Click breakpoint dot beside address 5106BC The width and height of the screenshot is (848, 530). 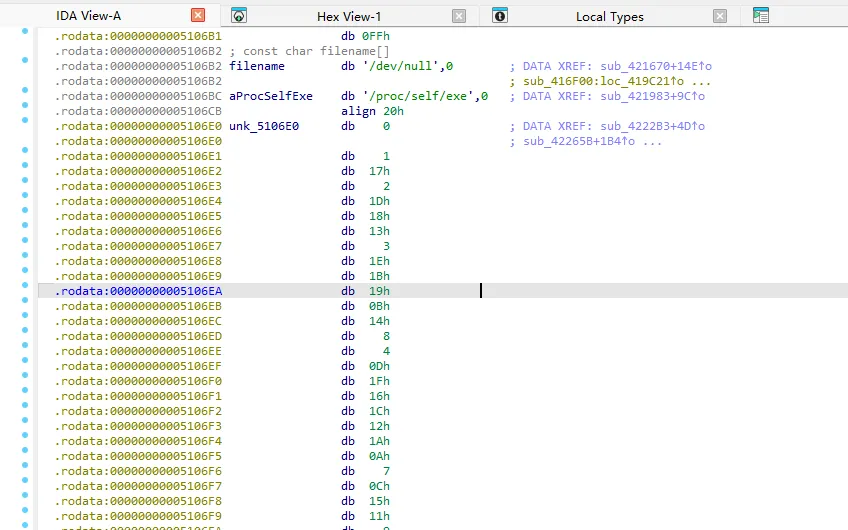pos(25,90)
